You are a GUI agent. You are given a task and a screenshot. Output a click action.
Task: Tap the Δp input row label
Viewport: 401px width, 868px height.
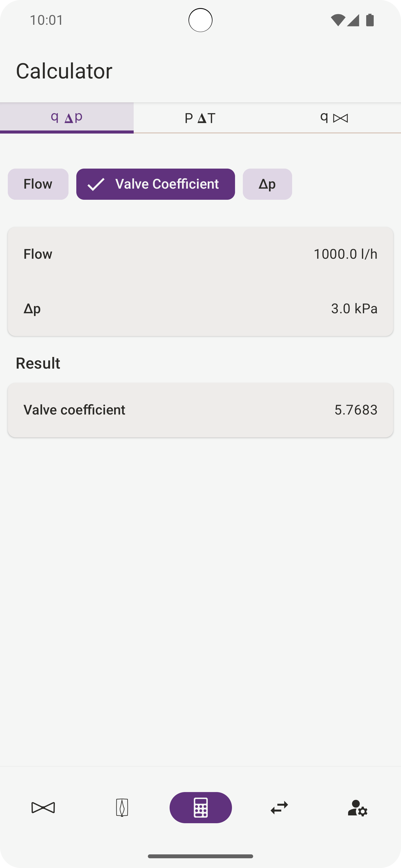32,309
